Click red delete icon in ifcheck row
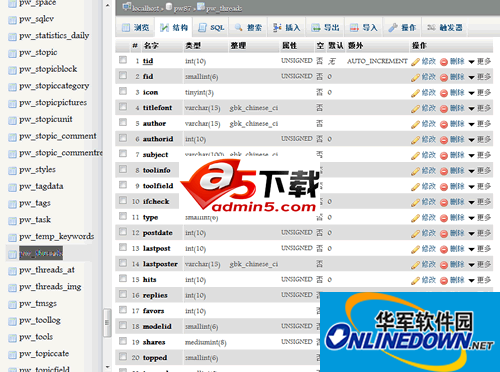Image resolution: width=500 pixels, height=372 pixels. tap(444, 203)
